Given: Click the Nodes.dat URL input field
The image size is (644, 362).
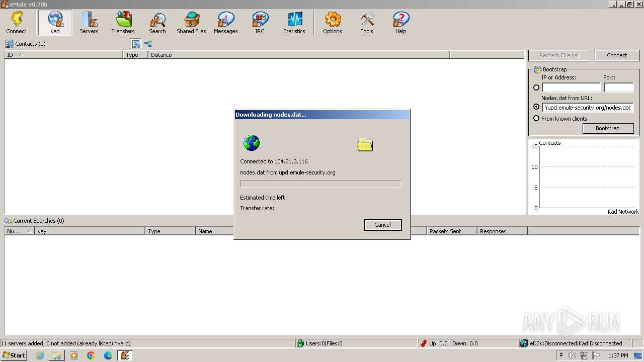Looking at the screenshot, I should point(588,108).
